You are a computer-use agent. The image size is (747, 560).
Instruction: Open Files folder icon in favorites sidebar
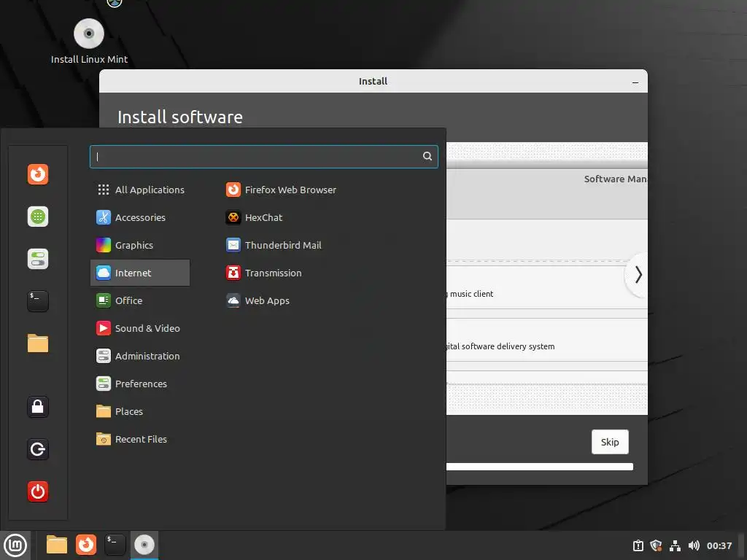coord(38,343)
